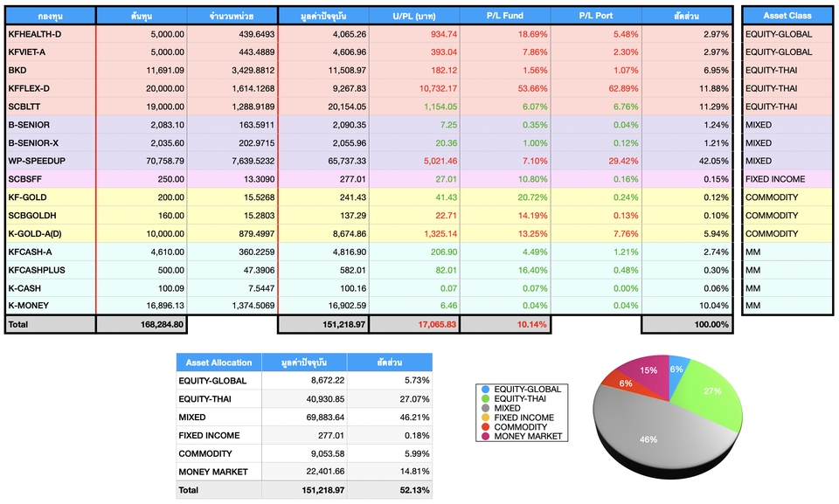Click the K-CASH fund name cell
This screenshot has width=839, height=504.
click(51, 288)
